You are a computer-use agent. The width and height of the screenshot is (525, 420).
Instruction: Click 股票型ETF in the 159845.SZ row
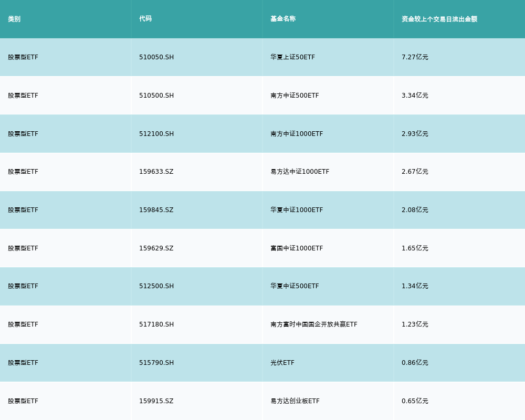coord(23,210)
